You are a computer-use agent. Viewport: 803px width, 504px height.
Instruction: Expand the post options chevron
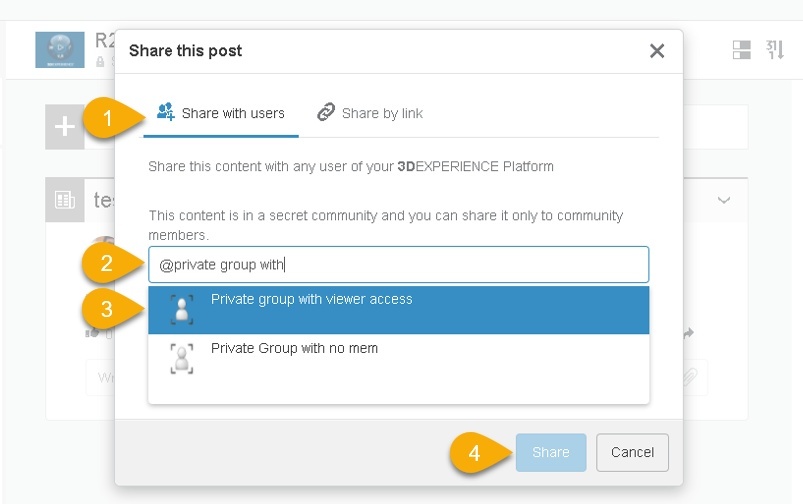(724, 201)
